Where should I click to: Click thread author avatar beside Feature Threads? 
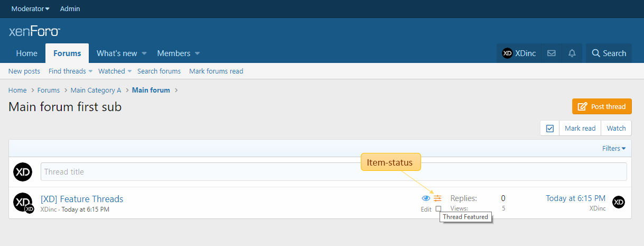22,202
